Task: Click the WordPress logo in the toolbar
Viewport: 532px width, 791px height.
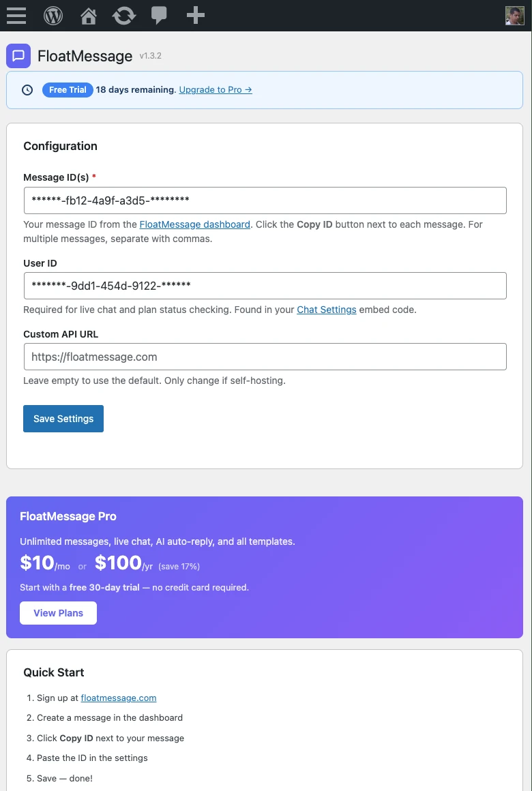Action: point(53,15)
